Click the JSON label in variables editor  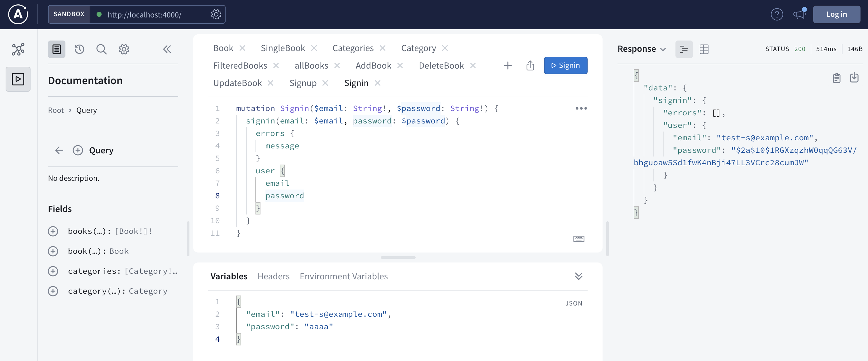click(574, 303)
